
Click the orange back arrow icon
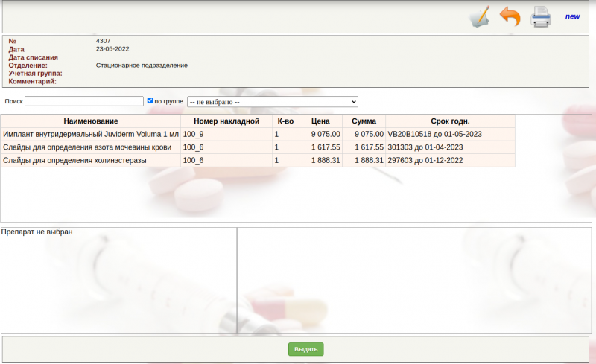[510, 16]
